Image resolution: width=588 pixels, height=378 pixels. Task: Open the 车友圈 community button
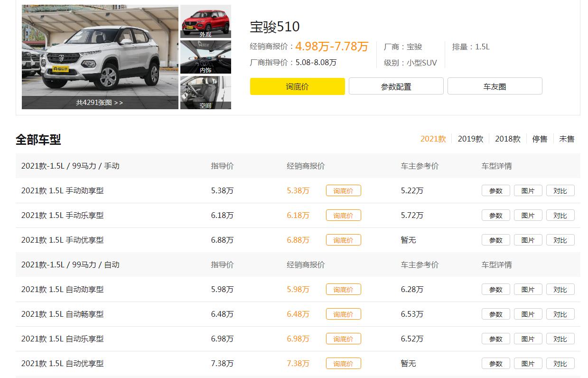pyautogui.click(x=495, y=86)
